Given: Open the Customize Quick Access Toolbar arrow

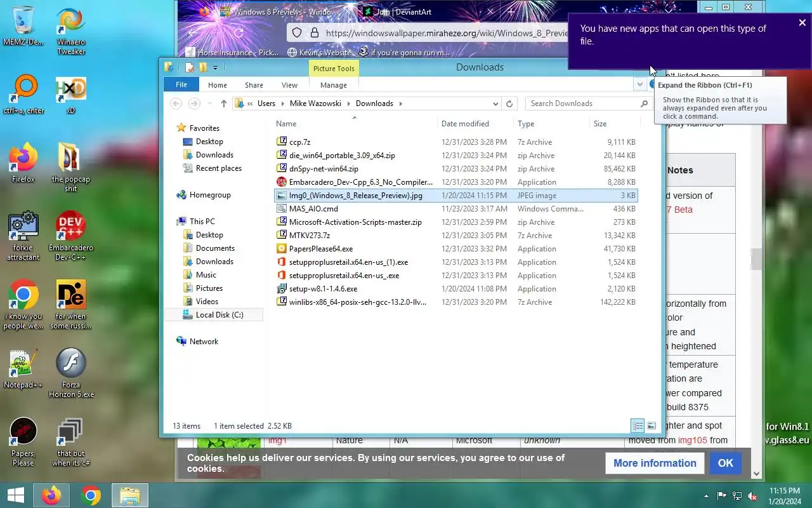Looking at the screenshot, I should [x=216, y=67].
